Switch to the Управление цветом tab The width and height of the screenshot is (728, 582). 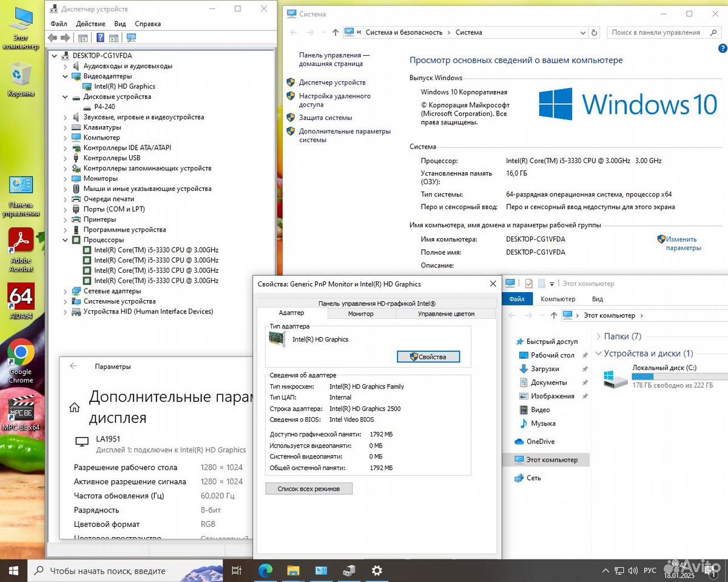click(x=447, y=313)
